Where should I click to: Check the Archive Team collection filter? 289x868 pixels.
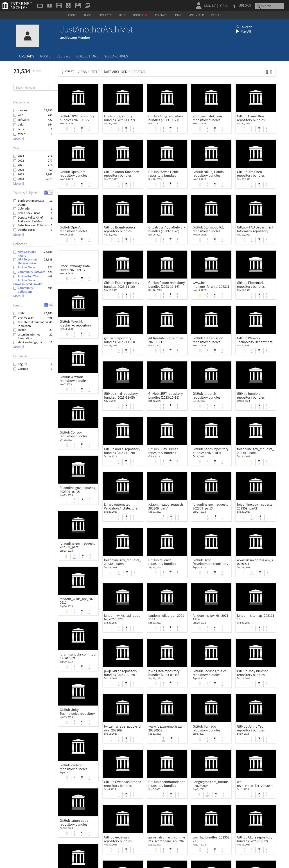(15, 267)
